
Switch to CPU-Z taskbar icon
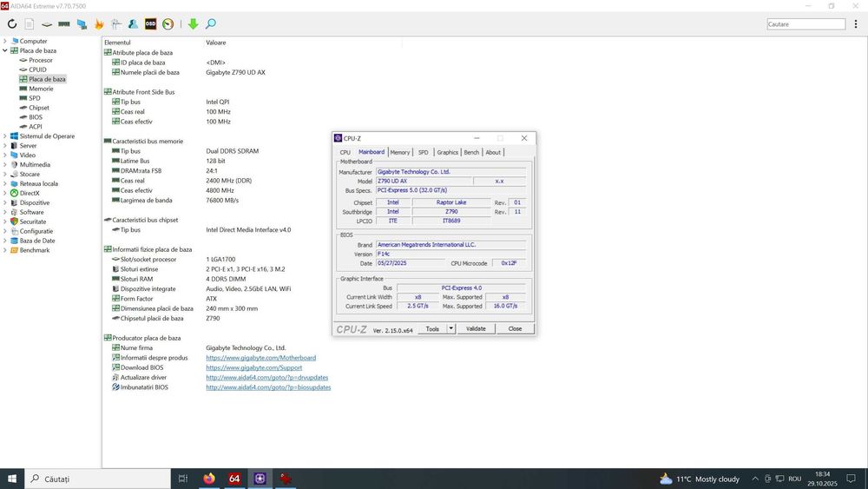coord(260,479)
